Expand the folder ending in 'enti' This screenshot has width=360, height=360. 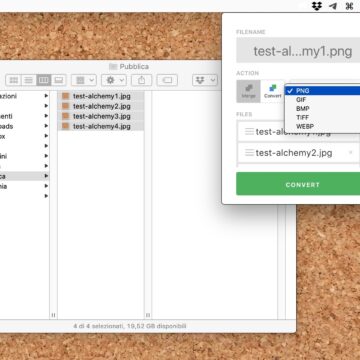tap(46, 116)
